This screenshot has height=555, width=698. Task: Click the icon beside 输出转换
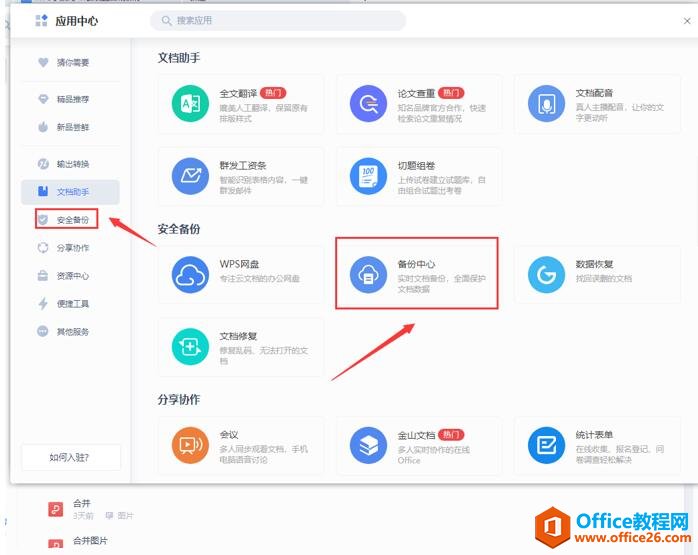pos(43,164)
